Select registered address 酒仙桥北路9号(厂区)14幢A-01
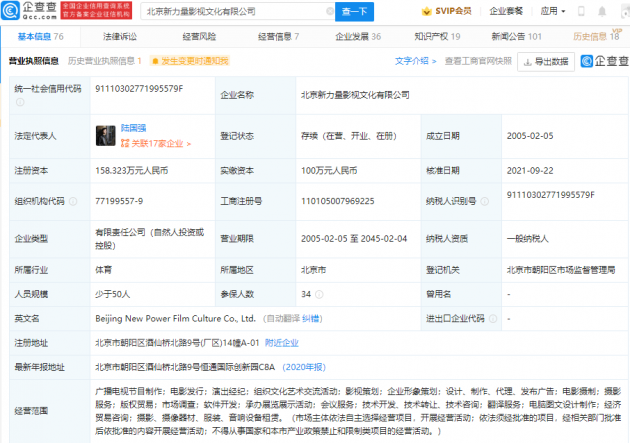The width and height of the screenshot is (630, 443). tap(177, 343)
